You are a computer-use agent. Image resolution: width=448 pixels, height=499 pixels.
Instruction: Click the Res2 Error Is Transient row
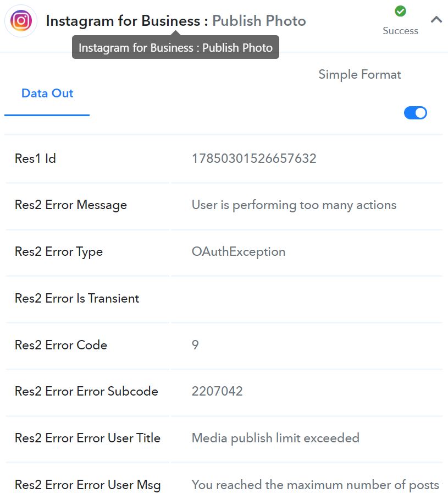(224, 299)
